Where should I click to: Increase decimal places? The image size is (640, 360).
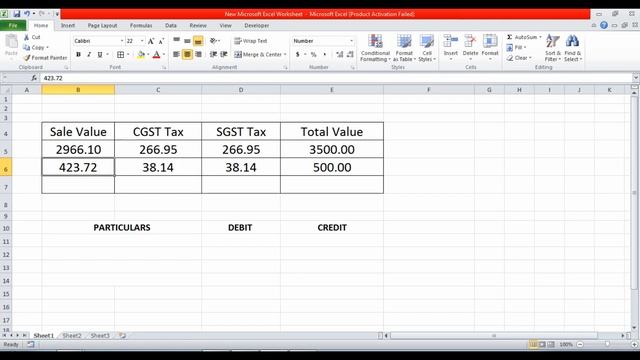340,54
